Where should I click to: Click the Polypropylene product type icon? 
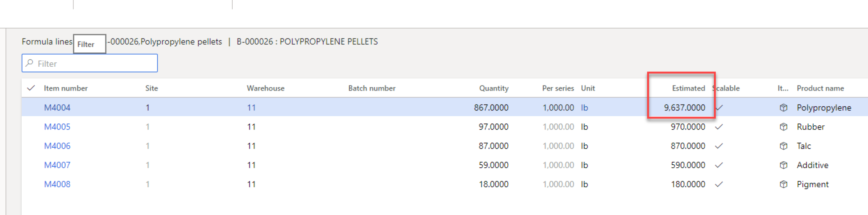[783, 107]
